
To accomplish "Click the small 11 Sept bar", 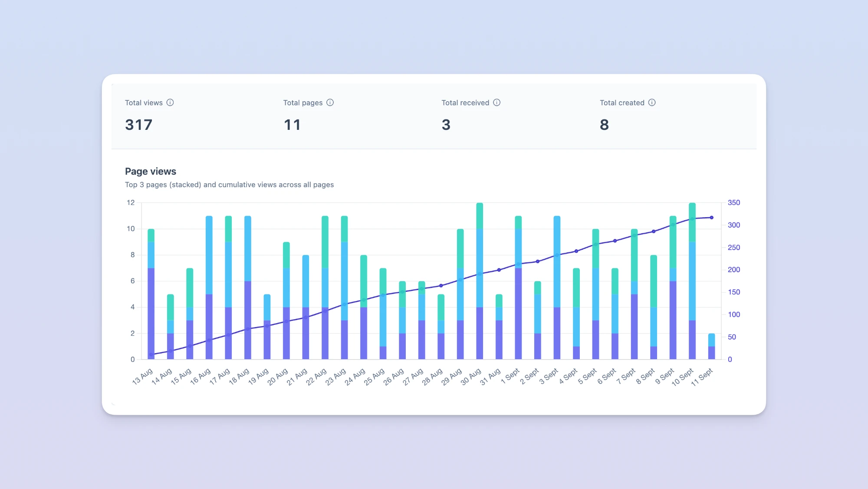I will point(712,346).
